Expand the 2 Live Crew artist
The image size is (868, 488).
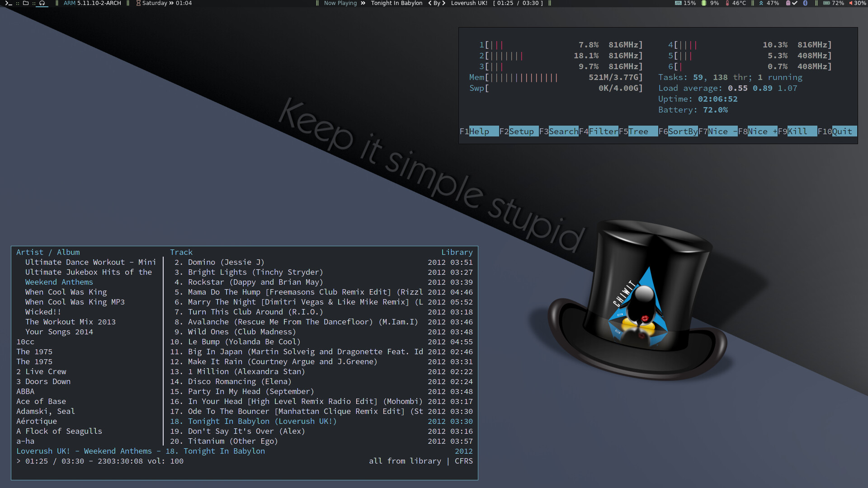42,372
